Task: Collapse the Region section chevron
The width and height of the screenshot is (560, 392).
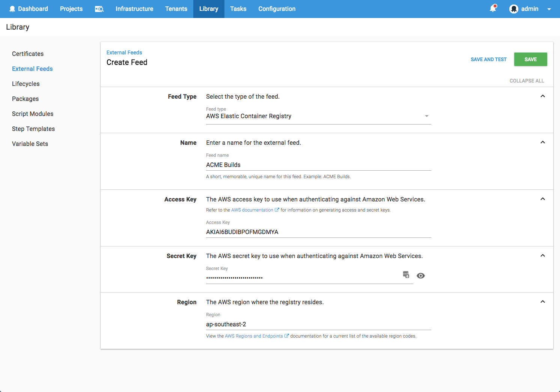Action: tap(542, 302)
